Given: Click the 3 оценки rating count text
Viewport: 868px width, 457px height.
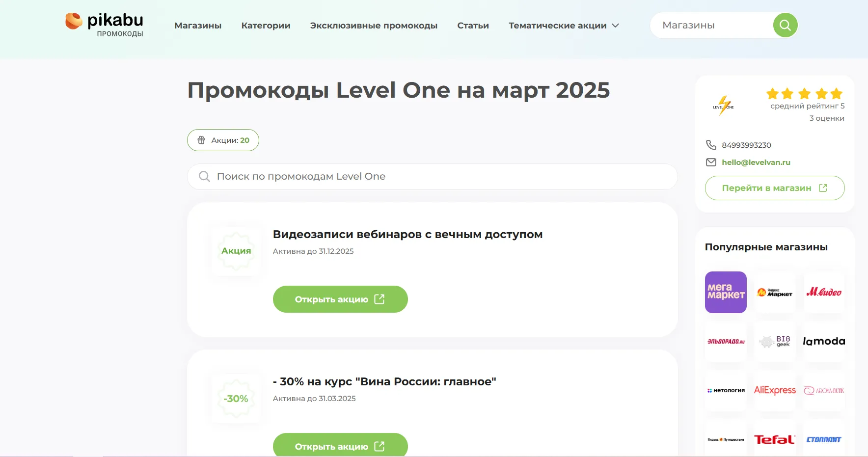Looking at the screenshot, I should 827,118.
